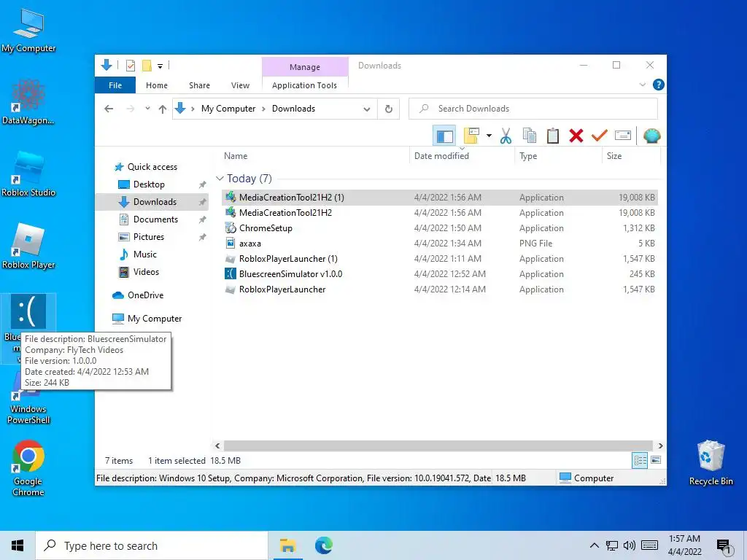Click the Properties quick access icon in title bar
Image resolution: width=747 pixels, height=560 pixels.
click(x=130, y=66)
